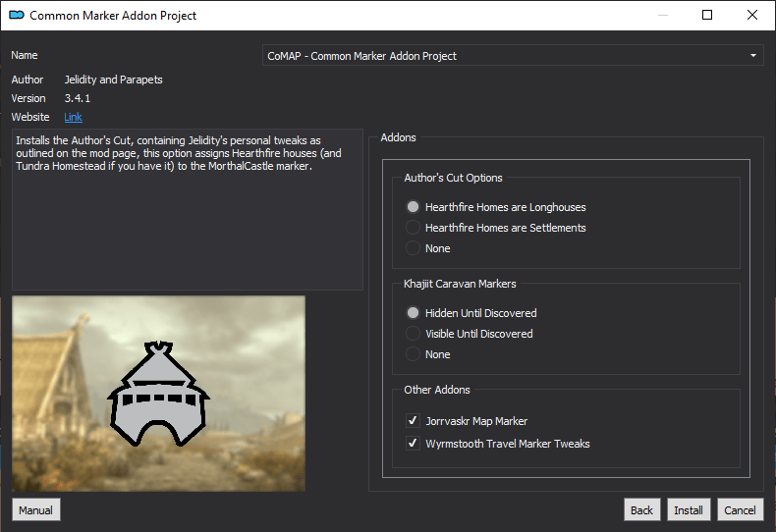The width and height of the screenshot is (776, 532).
Task: Maximize the installer window
Action: (707, 15)
